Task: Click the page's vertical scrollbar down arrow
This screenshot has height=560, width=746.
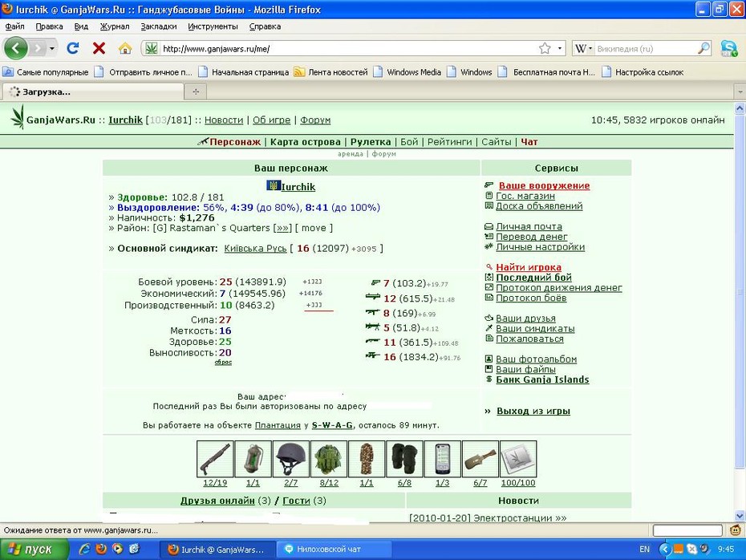Action: pos(740,515)
